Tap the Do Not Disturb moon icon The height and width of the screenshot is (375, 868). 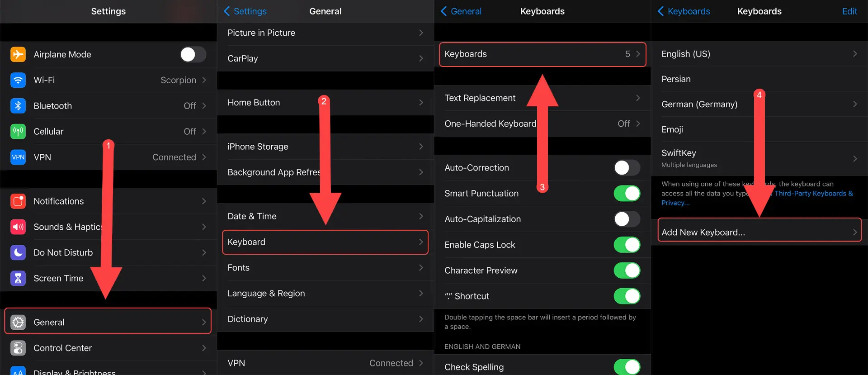pyautogui.click(x=18, y=252)
